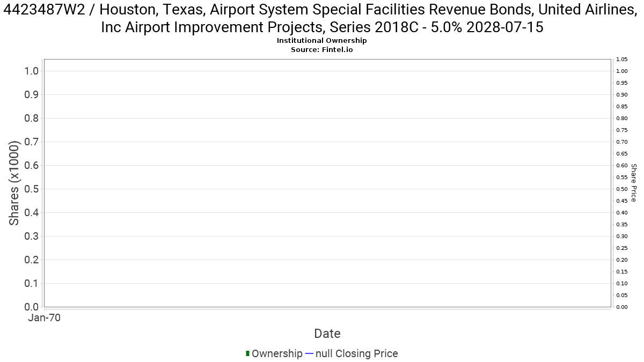This screenshot has width=644, height=362.
Task: Click the Date x-axis title
Action: tap(327, 334)
